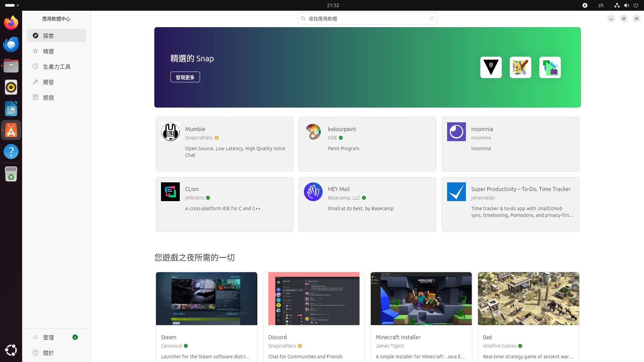Screen dimensions: 644x362
Task: Click the map-and-brush featured snap icon
Action: [x=520, y=67]
